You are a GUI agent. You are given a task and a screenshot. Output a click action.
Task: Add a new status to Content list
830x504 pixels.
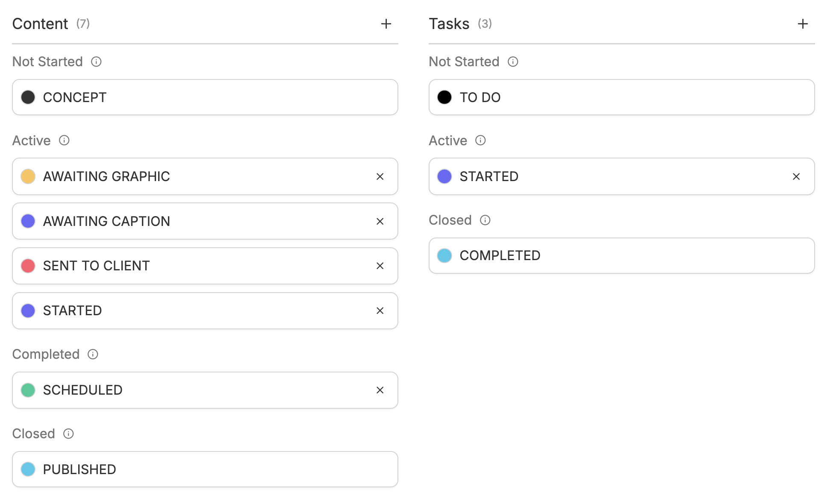[386, 24]
